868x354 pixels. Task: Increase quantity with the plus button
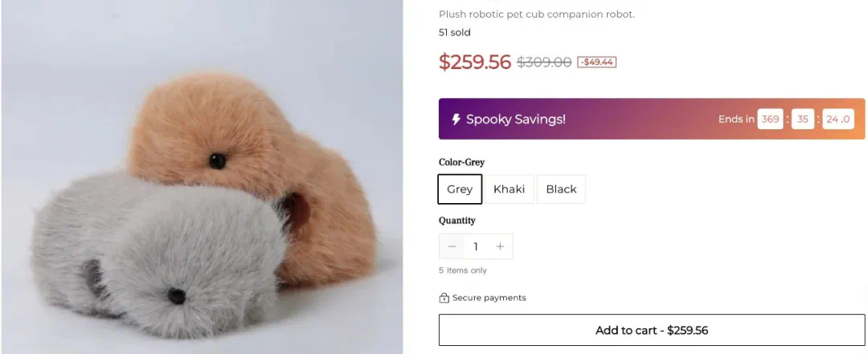tap(500, 246)
